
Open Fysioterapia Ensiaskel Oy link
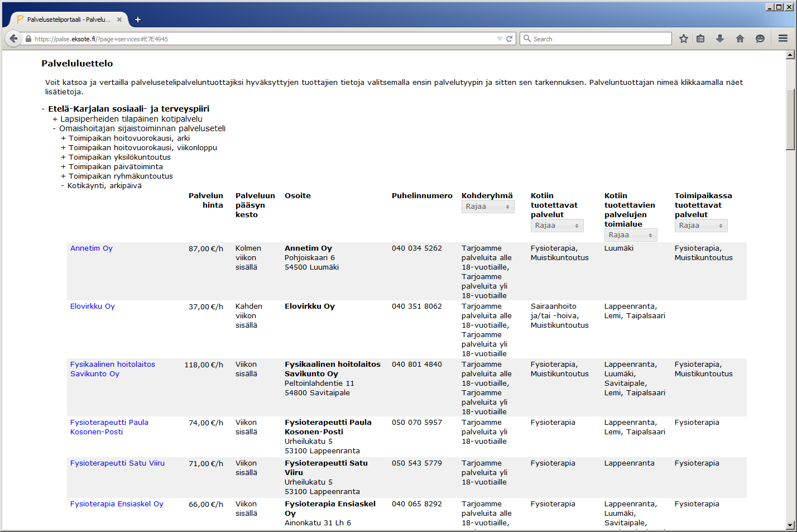click(117, 504)
